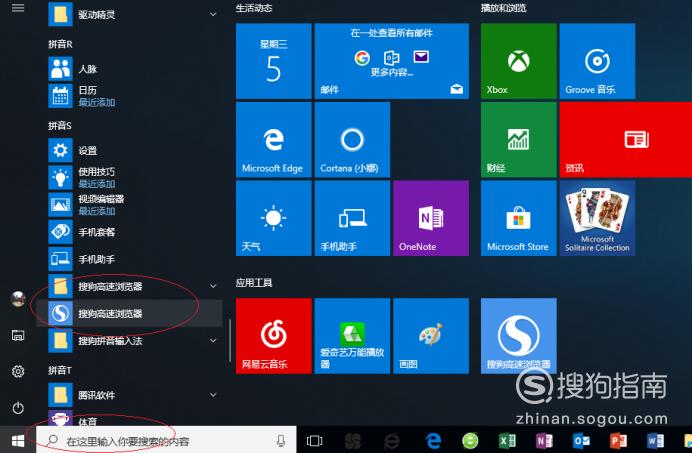Image resolution: width=692 pixels, height=453 pixels.
Task: Open Settings gear in start sidebar
Action: 18,372
